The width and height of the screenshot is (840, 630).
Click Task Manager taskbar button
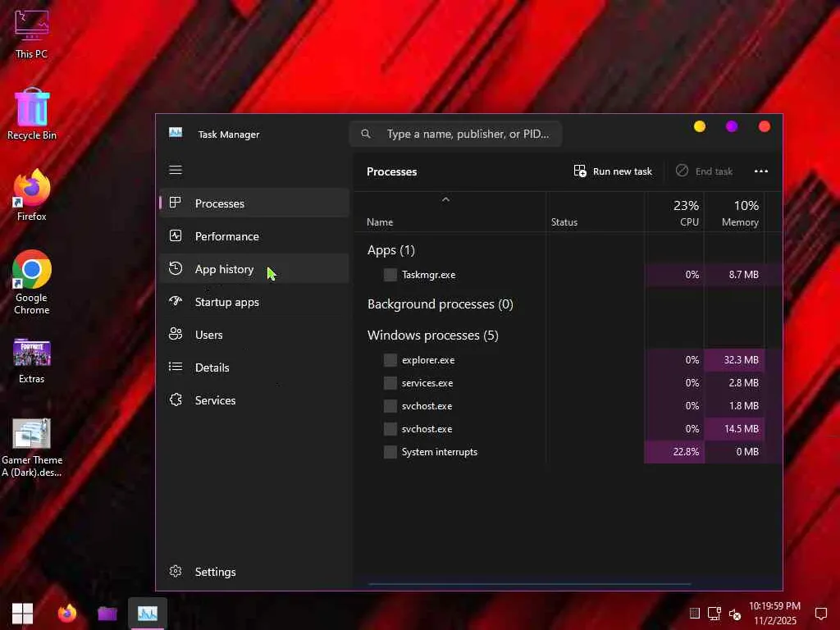click(148, 614)
